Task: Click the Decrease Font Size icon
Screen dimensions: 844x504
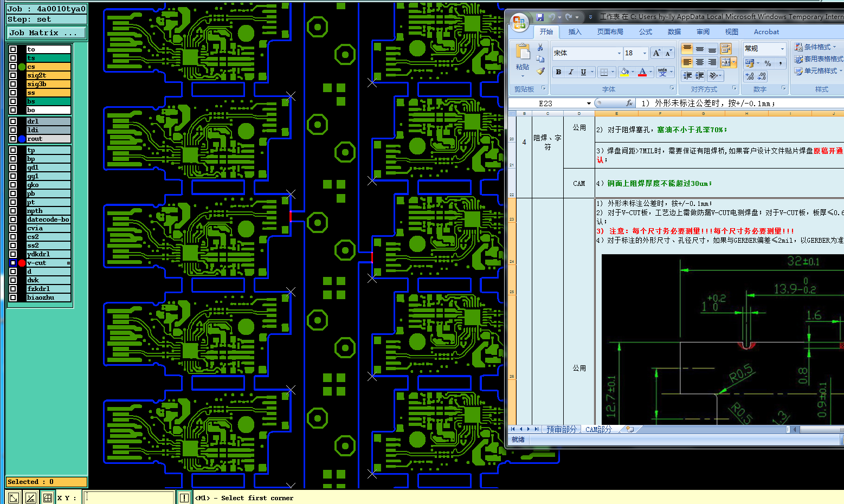Action: pyautogui.click(x=668, y=53)
